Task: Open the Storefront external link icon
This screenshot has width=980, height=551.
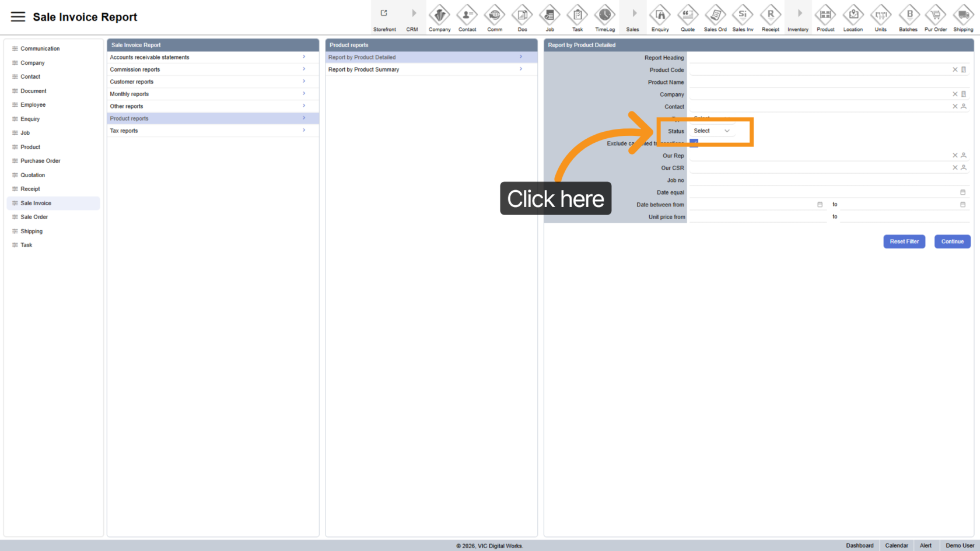Action: [x=384, y=13]
